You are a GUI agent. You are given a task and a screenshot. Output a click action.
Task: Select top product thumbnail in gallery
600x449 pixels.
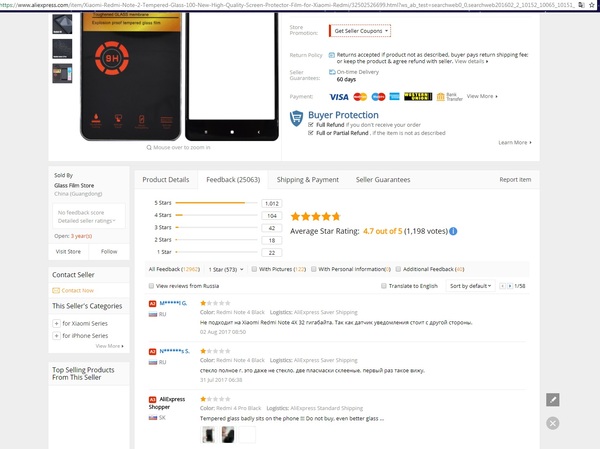click(62, 24)
